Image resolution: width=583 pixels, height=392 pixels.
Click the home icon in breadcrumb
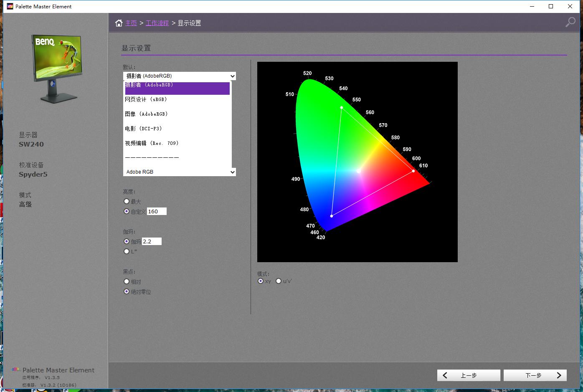pyautogui.click(x=119, y=23)
